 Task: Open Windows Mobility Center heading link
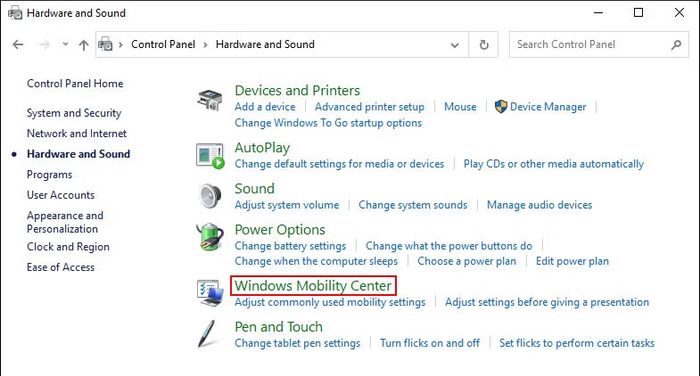[x=313, y=286]
